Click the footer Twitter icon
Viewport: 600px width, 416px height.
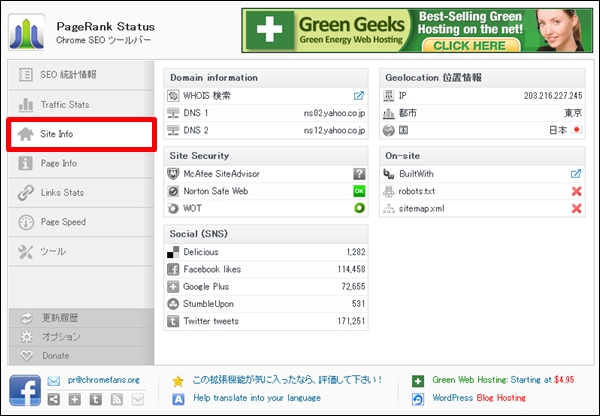pos(96,400)
